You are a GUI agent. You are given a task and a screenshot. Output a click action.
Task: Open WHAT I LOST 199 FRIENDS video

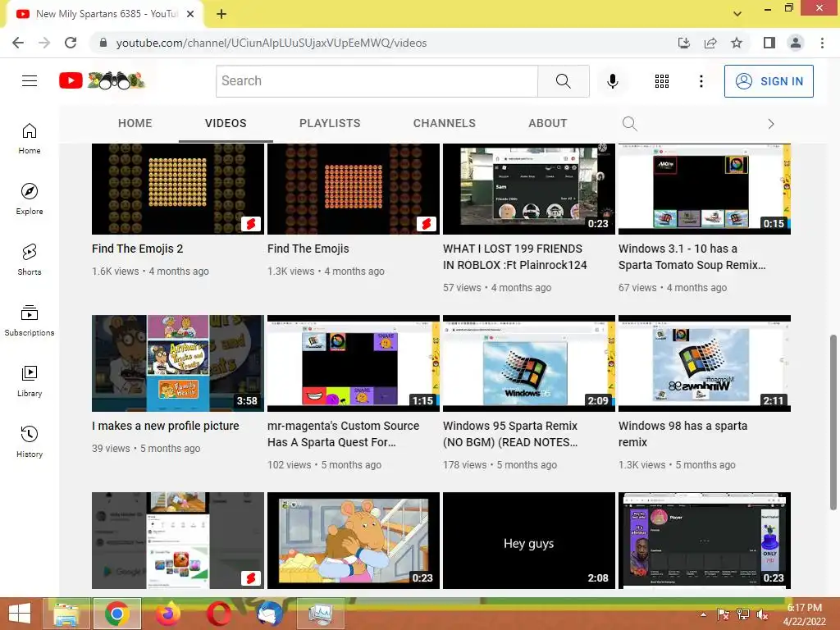(515, 257)
